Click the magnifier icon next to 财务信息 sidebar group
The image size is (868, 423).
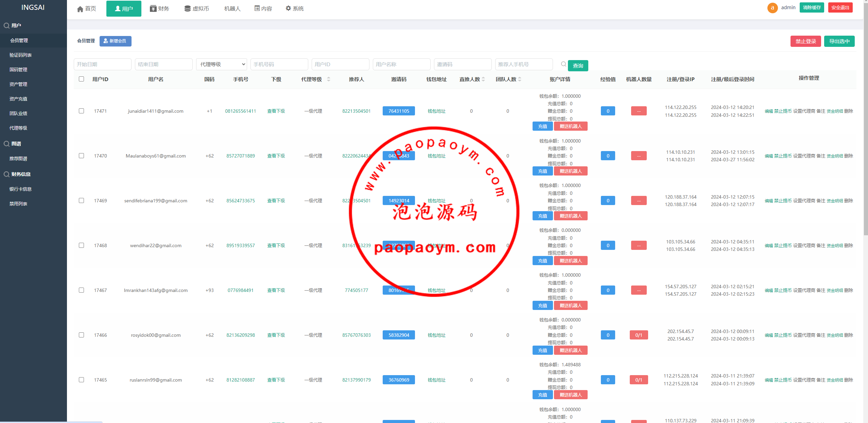tap(6, 174)
